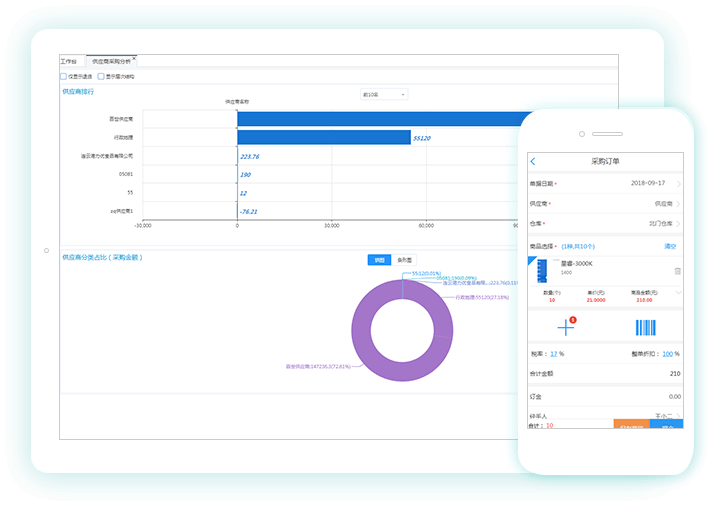707x506 pixels.
Task: Delete the 3000K product with trash icon
Action: click(x=677, y=271)
